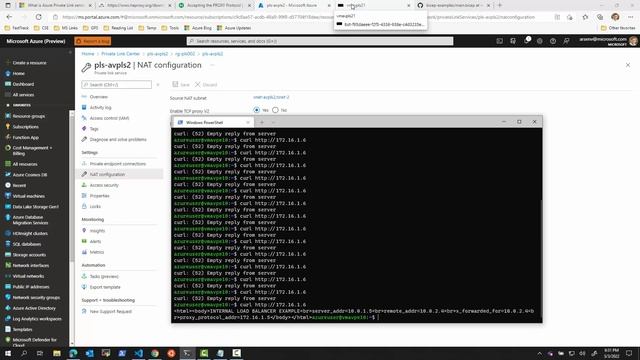Open Activity log in resource menu

[x=100, y=107]
